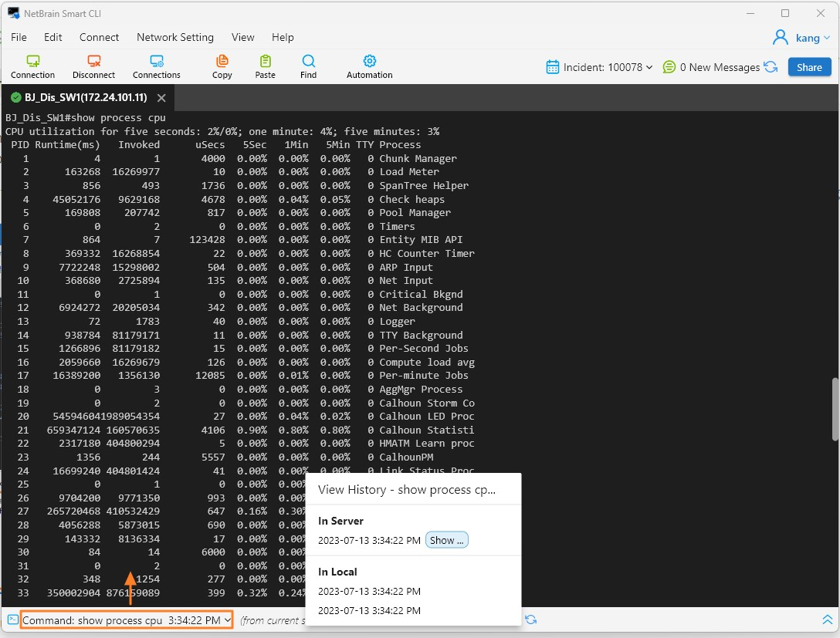
Task: Refresh new messages with the sync icon
Action: click(771, 67)
